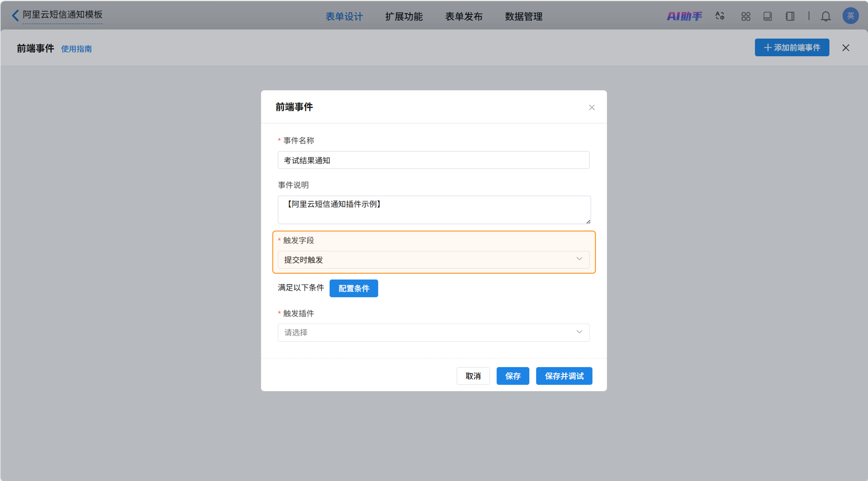Screen dimensions: 868x481
Task: Click the 配置条件 button
Action: (x=354, y=288)
